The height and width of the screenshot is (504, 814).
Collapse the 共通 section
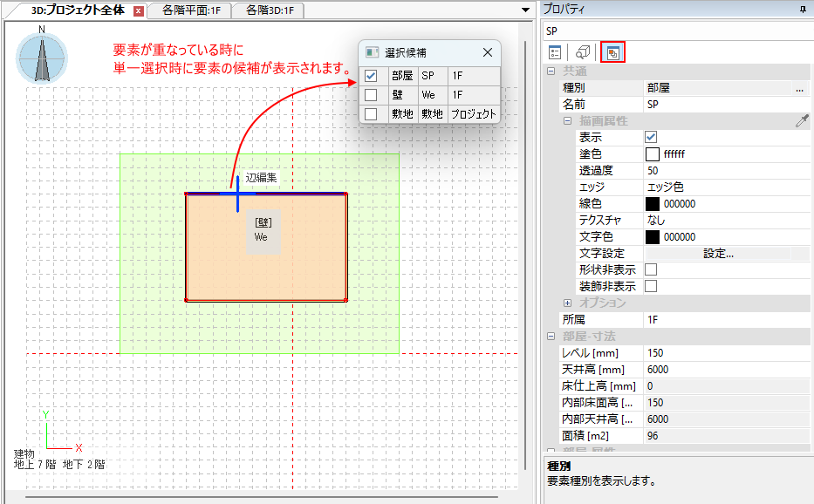[551, 72]
